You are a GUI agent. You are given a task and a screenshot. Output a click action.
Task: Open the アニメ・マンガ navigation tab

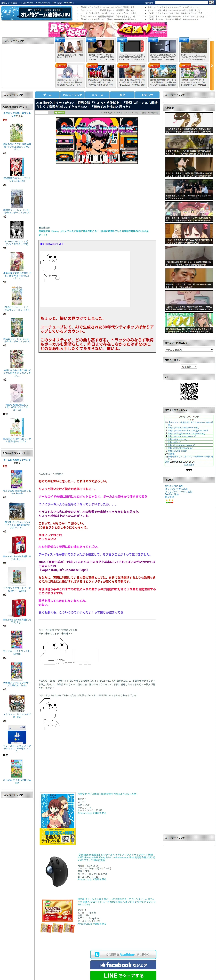72,95
